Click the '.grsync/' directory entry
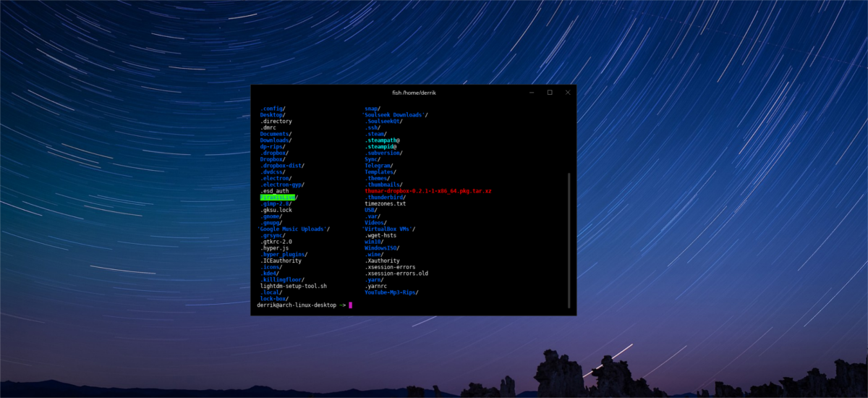This screenshot has height=398, width=868. click(273, 235)
